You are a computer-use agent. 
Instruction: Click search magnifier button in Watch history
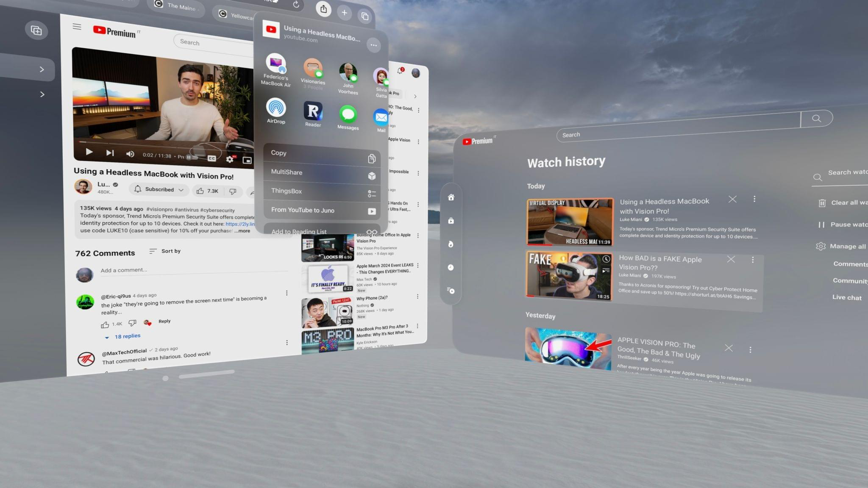coord(816,119)
